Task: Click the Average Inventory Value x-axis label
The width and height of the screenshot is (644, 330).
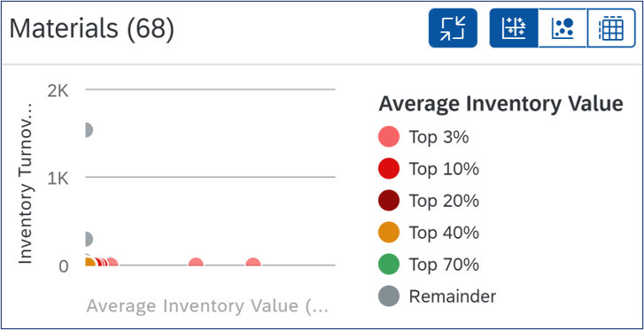Action: pyautogui.click(x=207, y=306)
